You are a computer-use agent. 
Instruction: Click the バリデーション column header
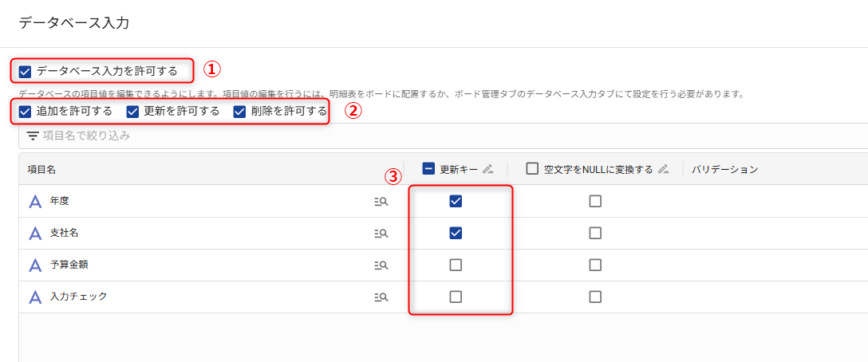724,169
